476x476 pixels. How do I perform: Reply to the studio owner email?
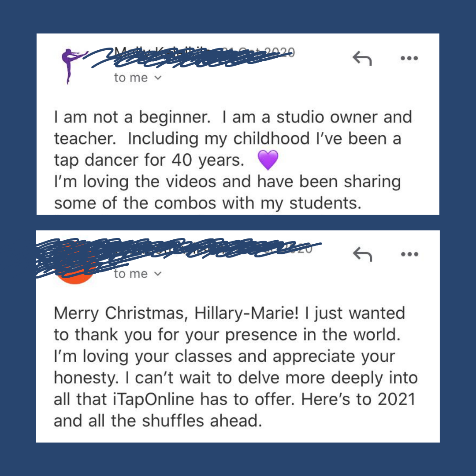[362, 58]
